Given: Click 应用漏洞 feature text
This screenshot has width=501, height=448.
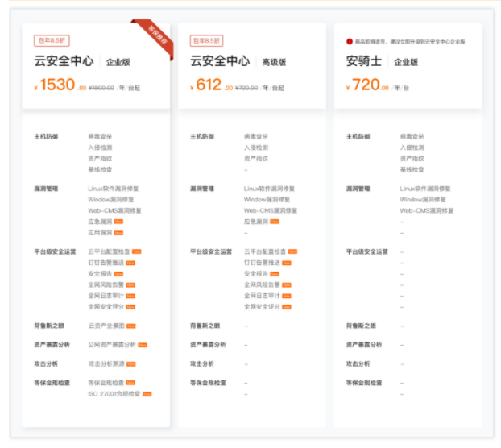Looking at the screenshot, I should click(x=100, y=233).
